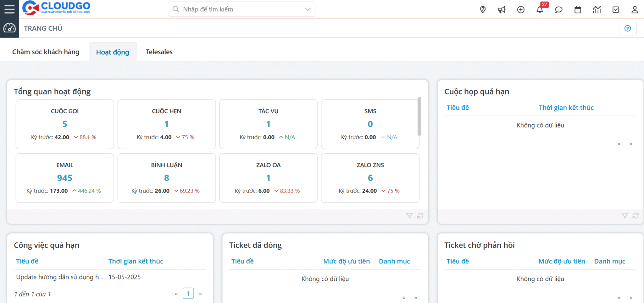Go to next page in Ticket chờ phản hồi
This screenshot has height=303, width=644.
pyautogui.click(x=631, y=298)
